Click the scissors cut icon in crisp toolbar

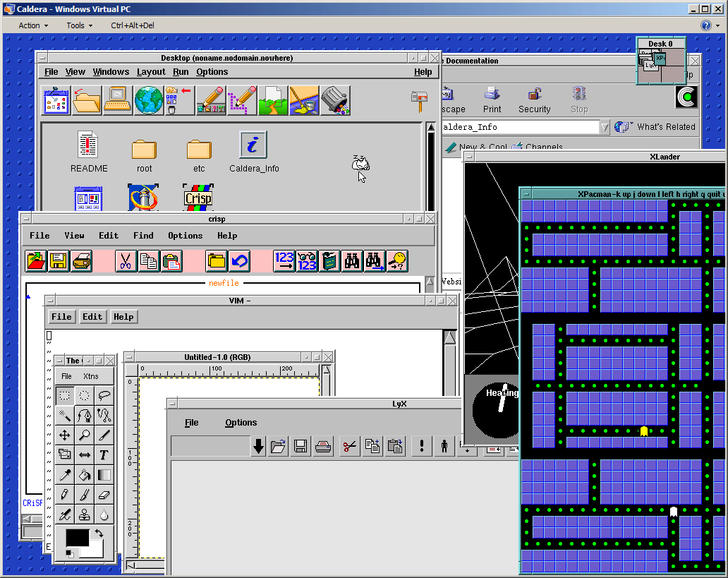point(126,260)
